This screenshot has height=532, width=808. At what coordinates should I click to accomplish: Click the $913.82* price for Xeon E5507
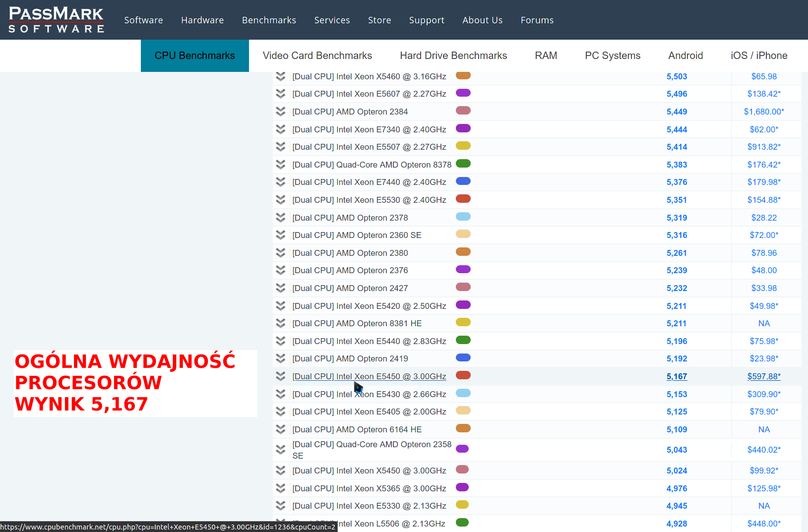pos(764,147)
